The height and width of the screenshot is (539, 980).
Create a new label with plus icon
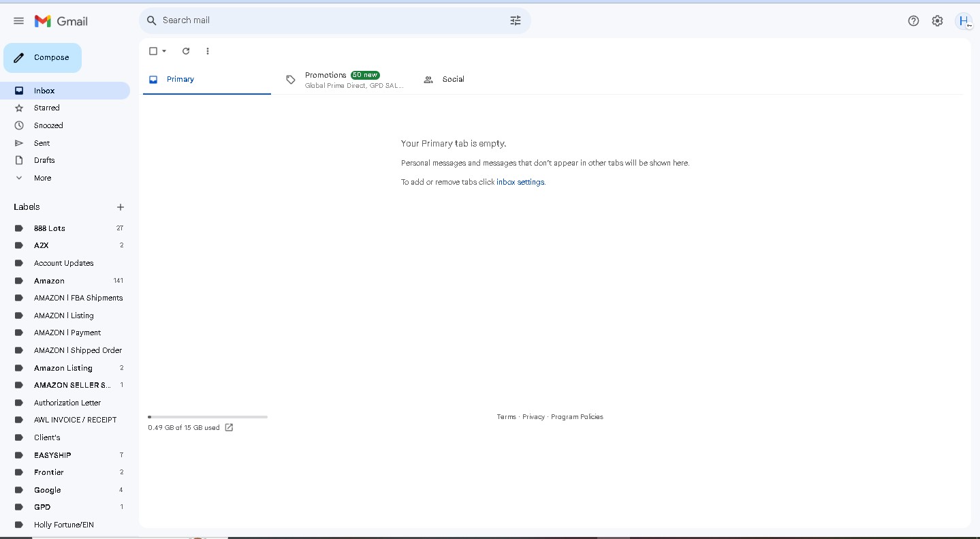[x=121, y=207]
